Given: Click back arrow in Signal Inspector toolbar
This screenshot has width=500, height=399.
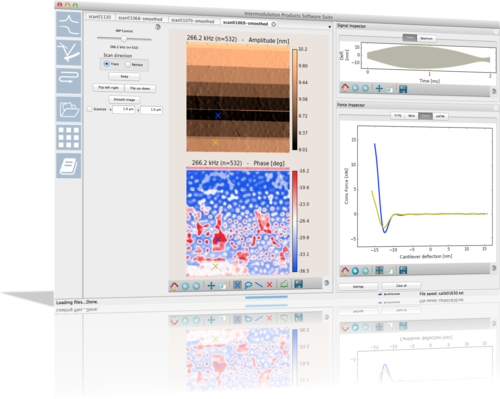Looking at the screenshot, I should click(x=355, y=88).
